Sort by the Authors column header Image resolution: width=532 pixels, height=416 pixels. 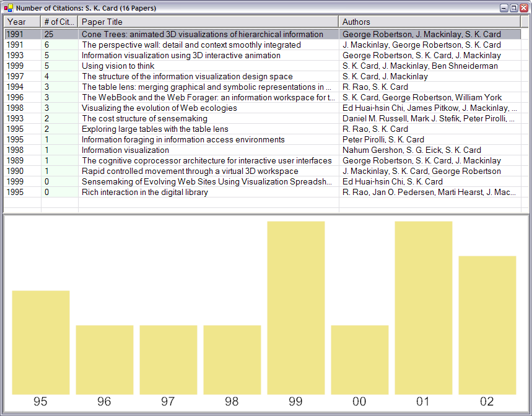(430, 22)
